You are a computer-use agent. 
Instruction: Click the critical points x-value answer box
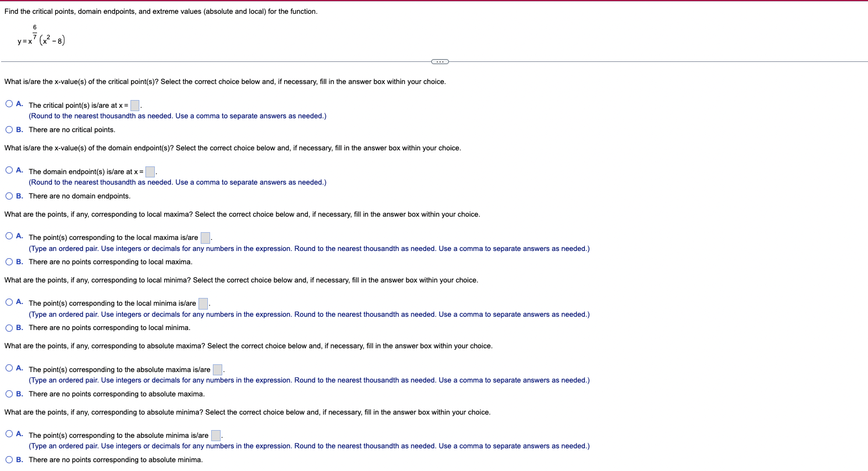[135, 106]
